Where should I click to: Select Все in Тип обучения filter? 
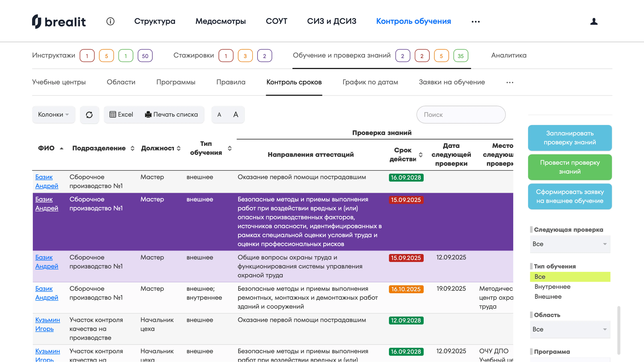pyautogui.click(x=540, y=277)
